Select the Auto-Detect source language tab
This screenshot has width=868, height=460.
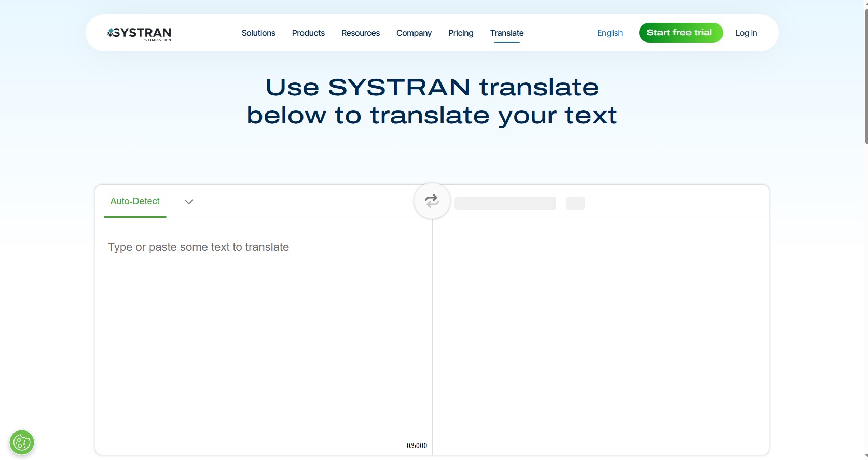[x=135, y=201]
